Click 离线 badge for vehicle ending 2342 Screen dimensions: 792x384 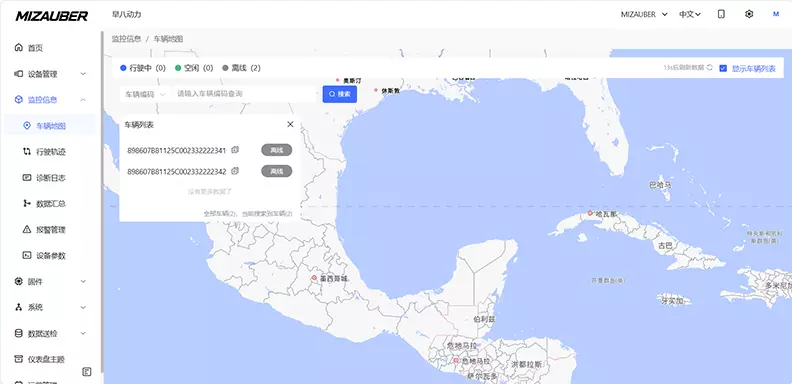pos(277,171)
